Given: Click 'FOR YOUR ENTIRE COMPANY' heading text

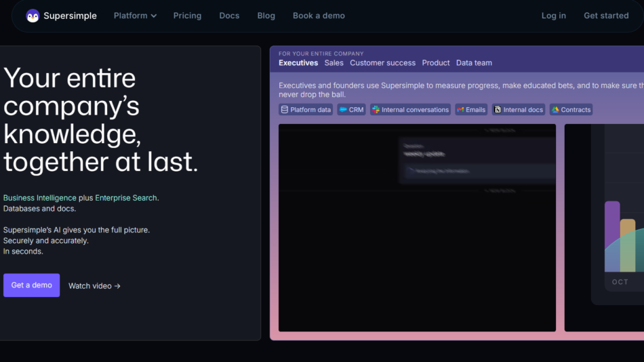Looking at the screenshot, I should (321, 54).
